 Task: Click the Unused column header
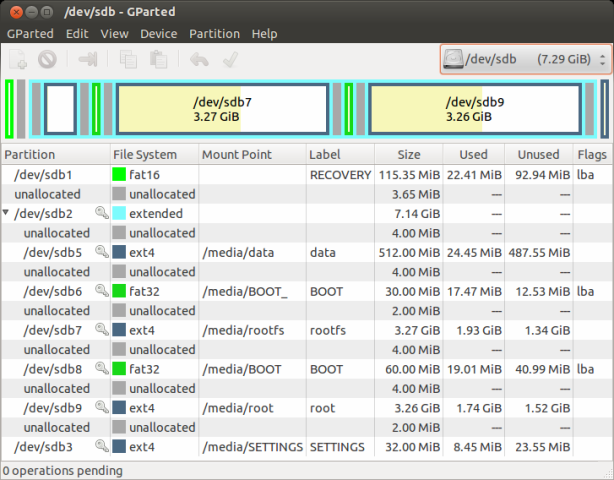538,154
